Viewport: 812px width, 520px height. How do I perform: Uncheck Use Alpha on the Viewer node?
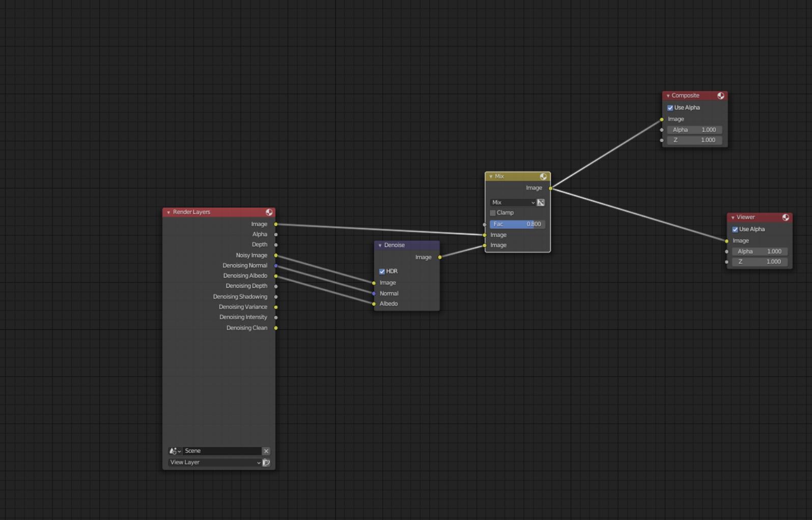click(735, 230)
